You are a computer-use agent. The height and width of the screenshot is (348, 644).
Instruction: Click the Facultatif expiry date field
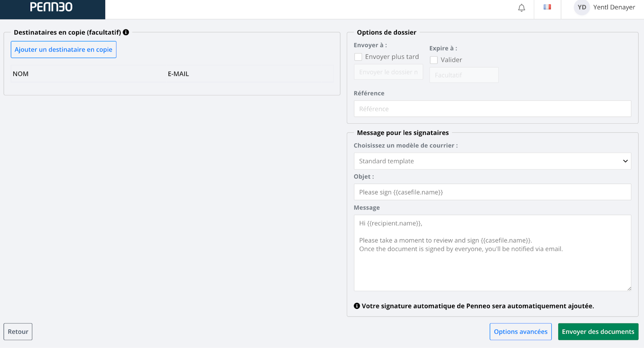click(464, 75)
